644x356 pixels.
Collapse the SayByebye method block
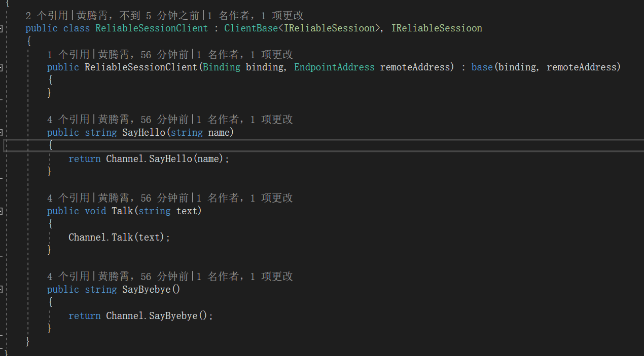point(2,290)
